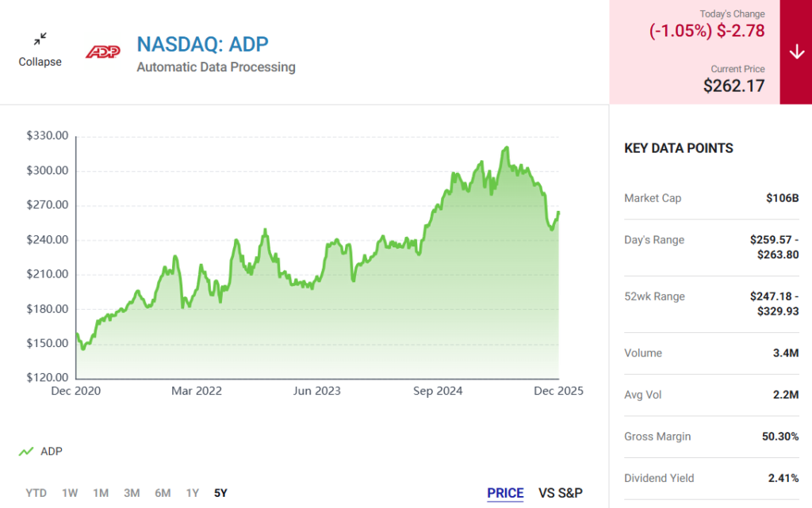Click the green ADP legend line icon
The height and width of the screenshot is (508, 812).
[x=26, y=452]
